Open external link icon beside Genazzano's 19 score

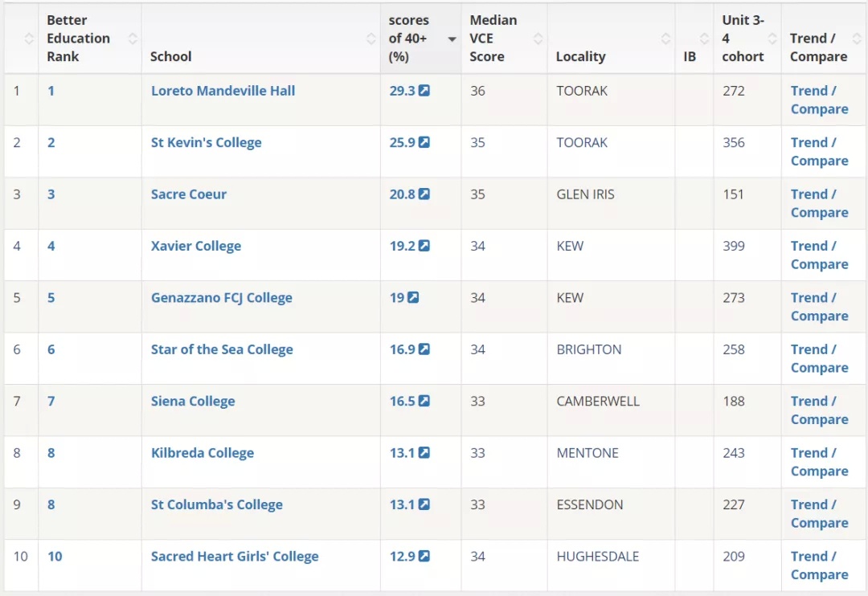click(413, 297)
